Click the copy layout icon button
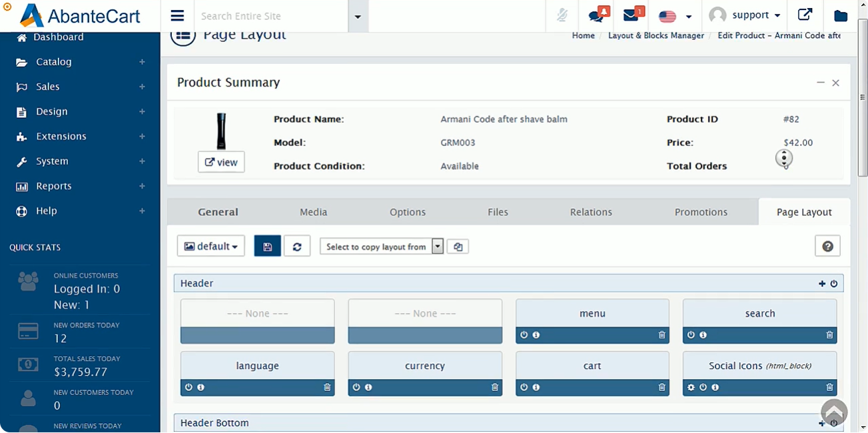 (458, 246)
